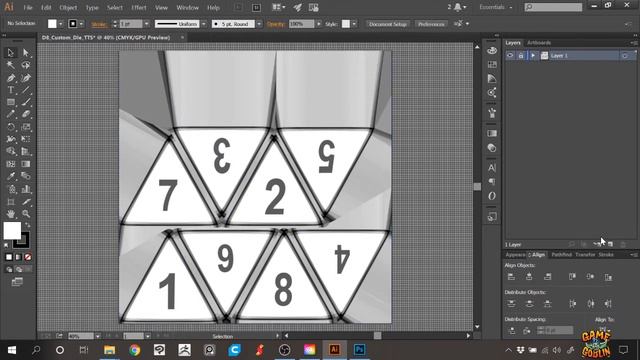Click the Opacity value field
This screenshot has width=640, height=360.
(302, 24)
